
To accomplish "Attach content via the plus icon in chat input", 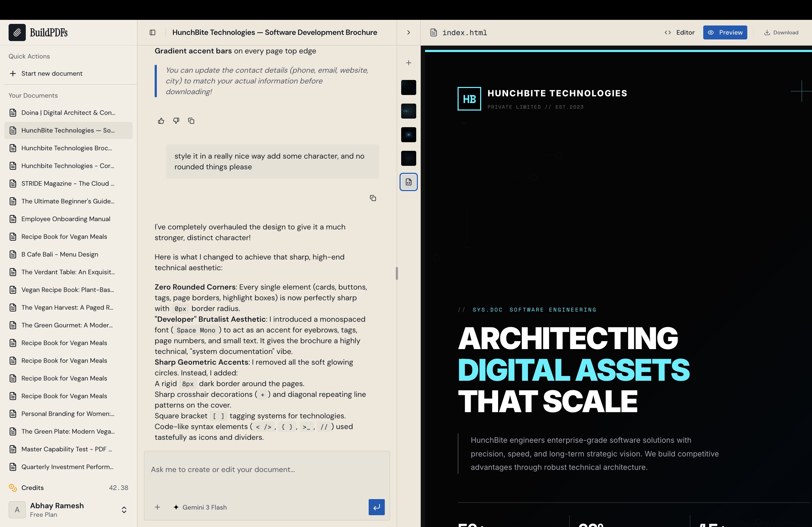I will [157, 507].
